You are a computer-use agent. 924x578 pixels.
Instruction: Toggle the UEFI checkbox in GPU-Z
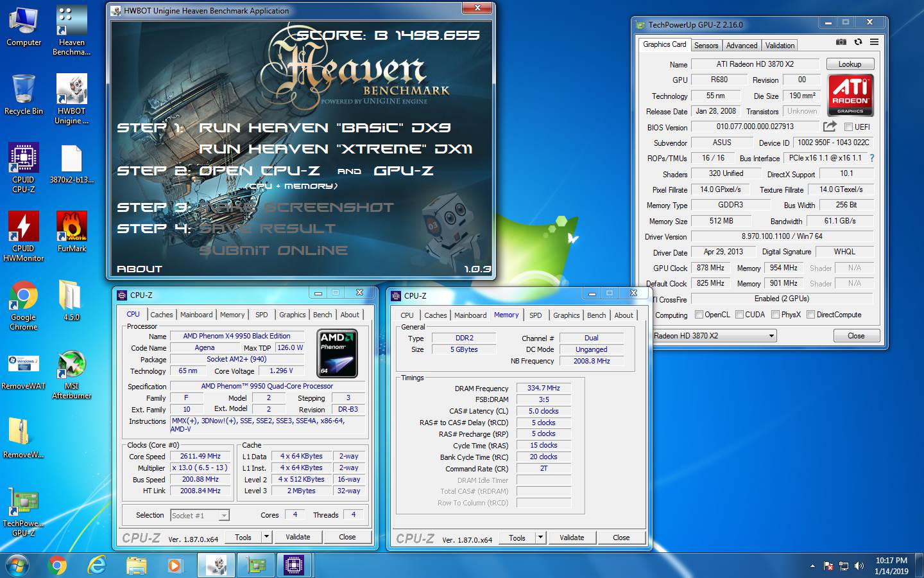[x=848, y=127]
